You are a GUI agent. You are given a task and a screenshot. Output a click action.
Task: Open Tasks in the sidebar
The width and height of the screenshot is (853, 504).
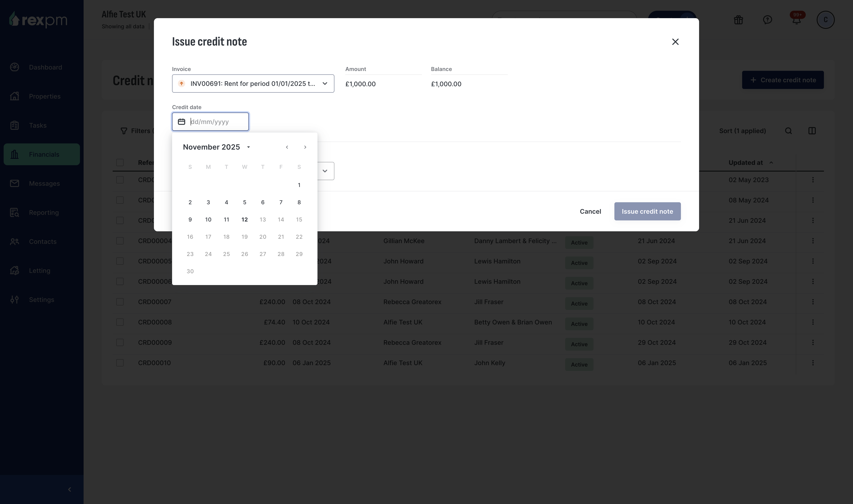[42, 125]
